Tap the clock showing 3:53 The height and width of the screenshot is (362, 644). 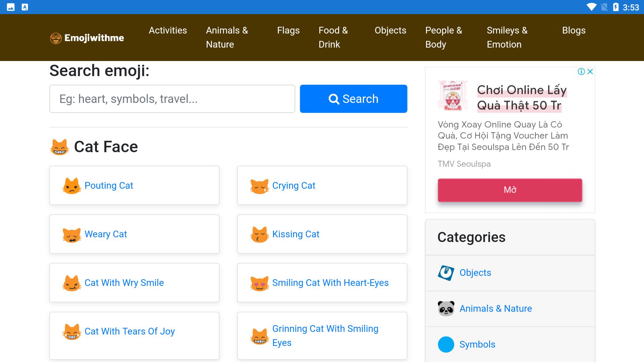point(631,7)
